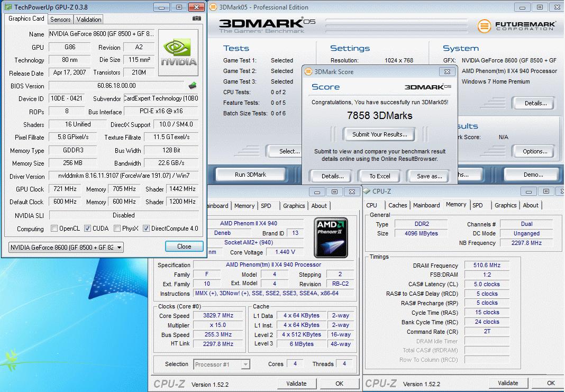The width and height of the screenshot is (565, 392).
Task: Click the 3DMark Score dialog title icon
Action: [308, 72]
